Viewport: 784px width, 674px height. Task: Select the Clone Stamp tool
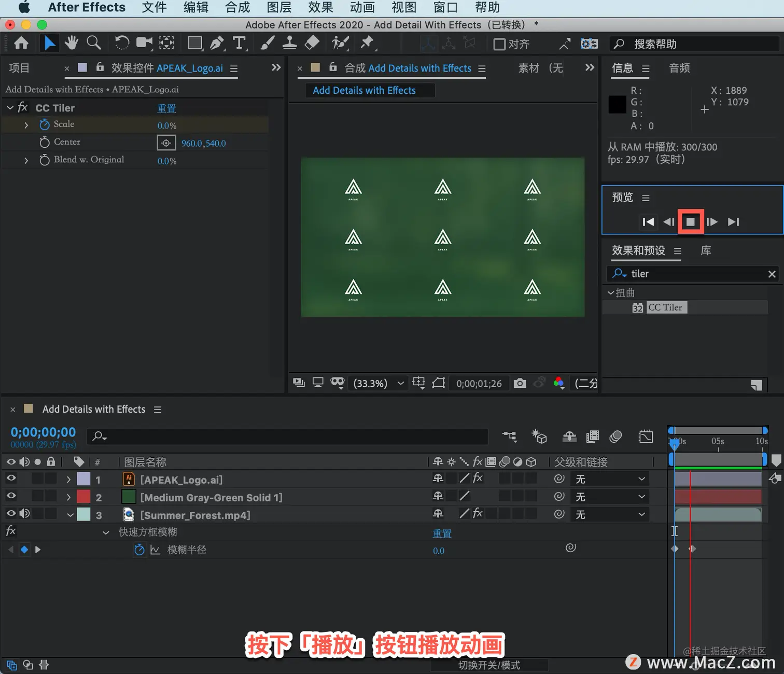pyautogui.click(x=289, y=43)
